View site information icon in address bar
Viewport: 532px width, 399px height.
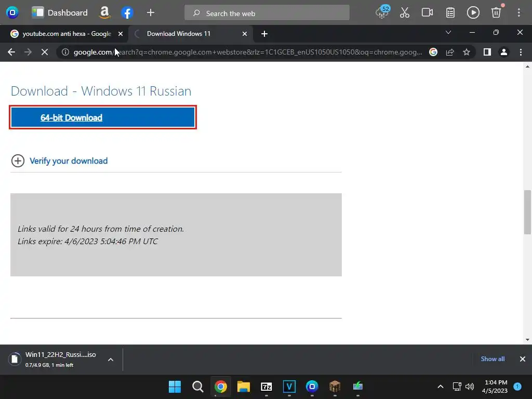[x=65, y=52]
